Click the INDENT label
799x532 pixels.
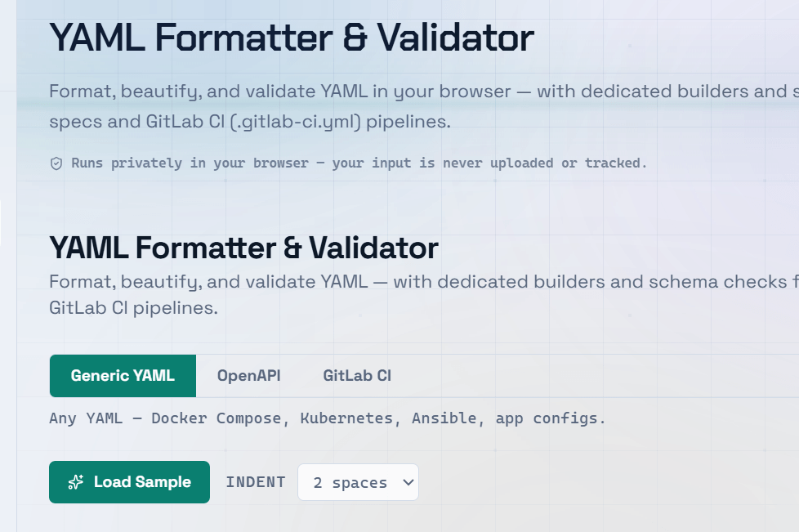(255, 482)
